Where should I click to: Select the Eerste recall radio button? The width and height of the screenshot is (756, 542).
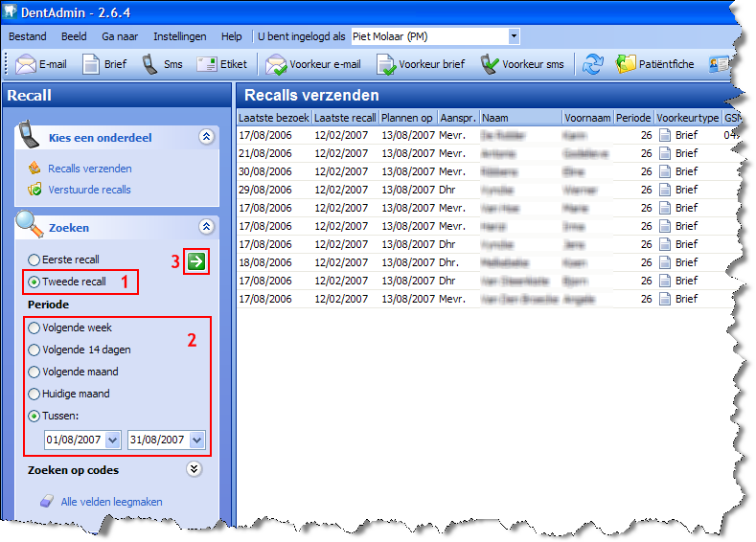35,260
